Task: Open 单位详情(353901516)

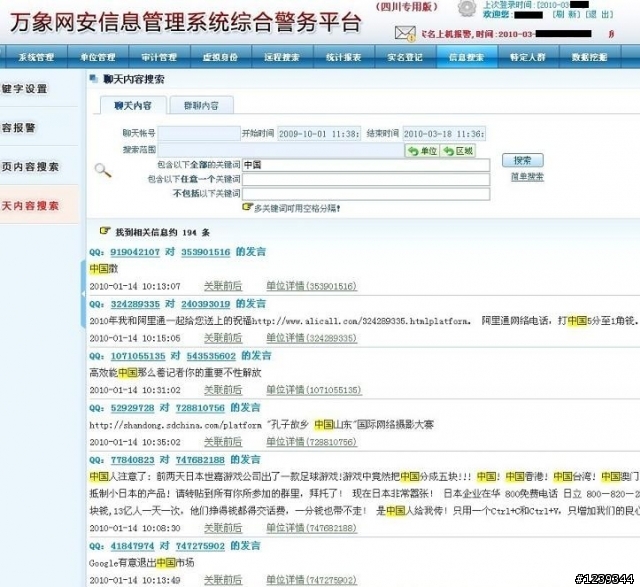Action: tap(311, 286)
